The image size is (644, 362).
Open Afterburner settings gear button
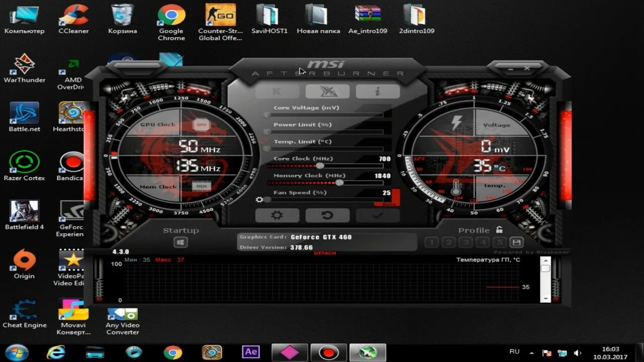pos(277,215)
